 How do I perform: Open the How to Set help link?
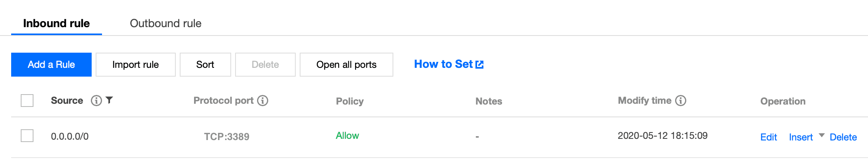click(x=443, y=64)
